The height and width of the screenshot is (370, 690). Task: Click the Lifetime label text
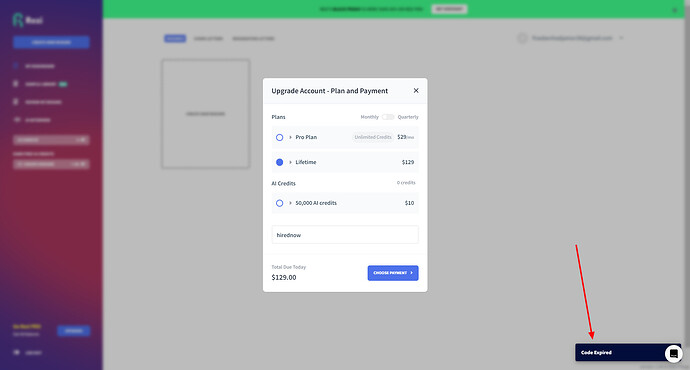(306, 162)
